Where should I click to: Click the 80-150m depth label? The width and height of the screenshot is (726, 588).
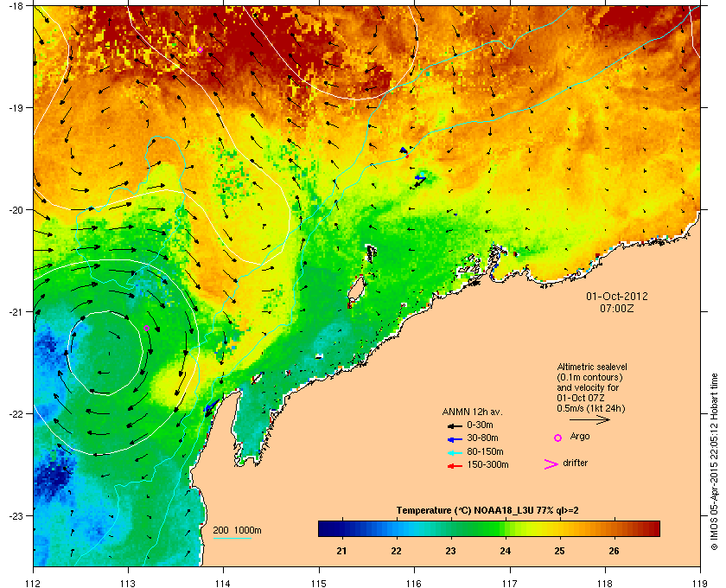(x=485, y=451)
